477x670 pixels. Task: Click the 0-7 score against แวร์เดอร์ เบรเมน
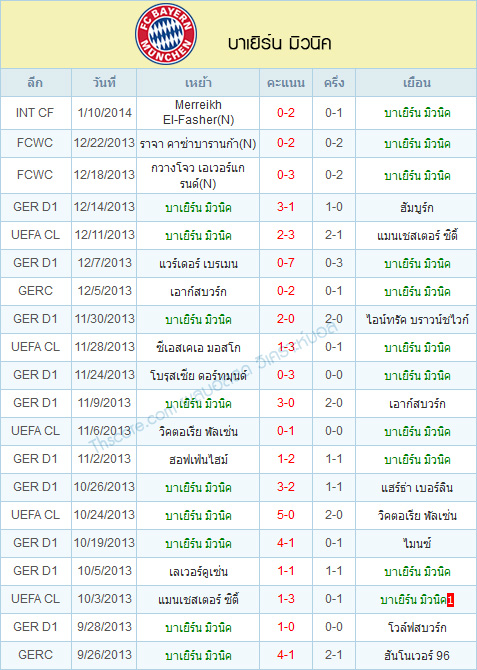[x=286, y=263]
